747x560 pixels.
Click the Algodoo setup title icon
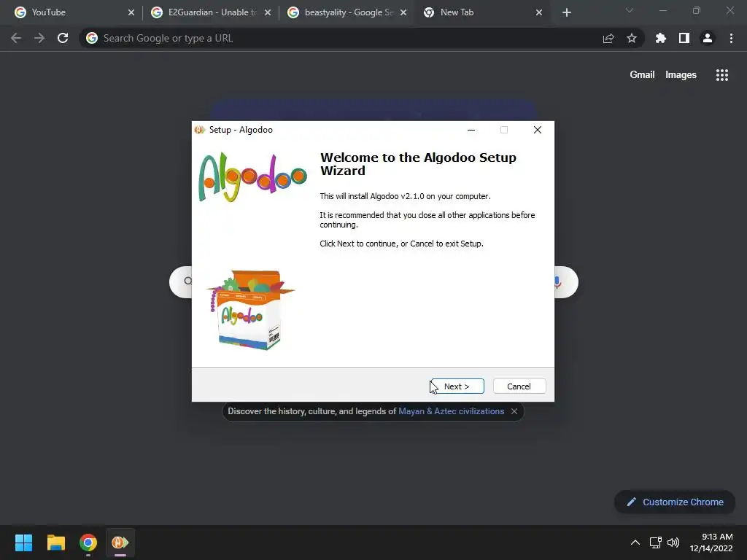pos(200,130)
